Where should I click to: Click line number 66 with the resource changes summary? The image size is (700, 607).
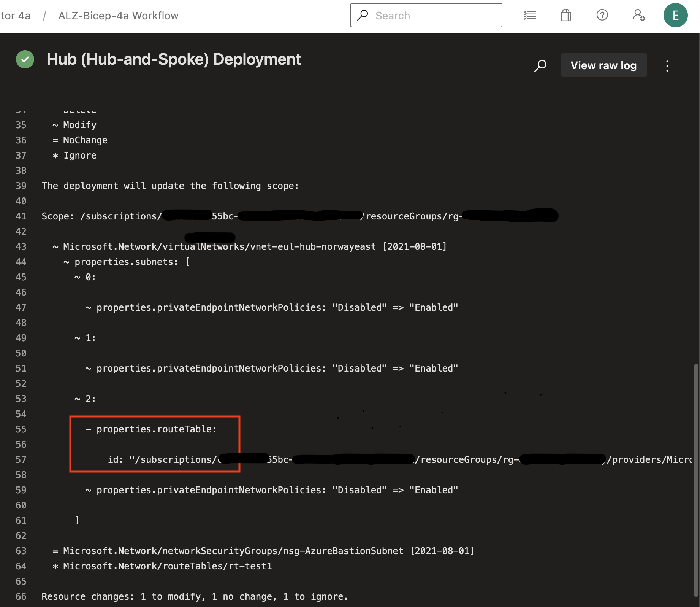(21, 596)
